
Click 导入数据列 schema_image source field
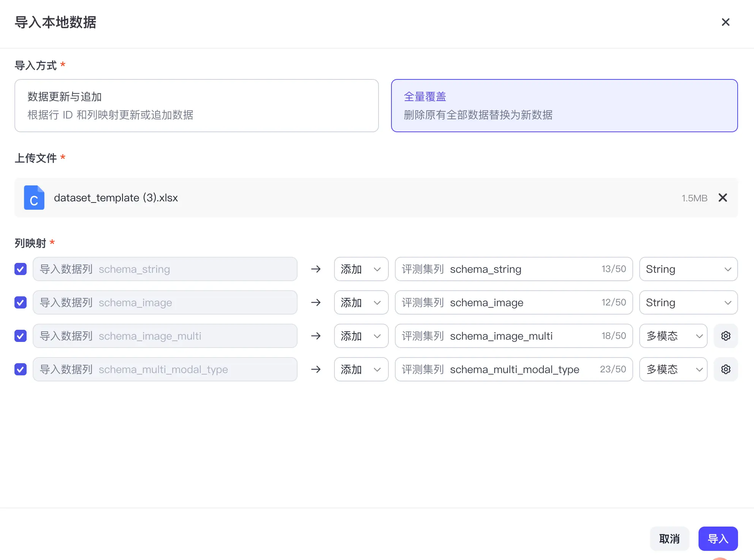coord(165,302)
